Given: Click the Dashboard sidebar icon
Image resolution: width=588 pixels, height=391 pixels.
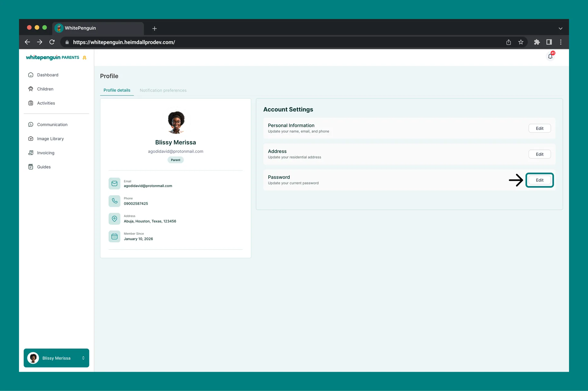Looking at the screenshot, I should (x=31, y=75).
